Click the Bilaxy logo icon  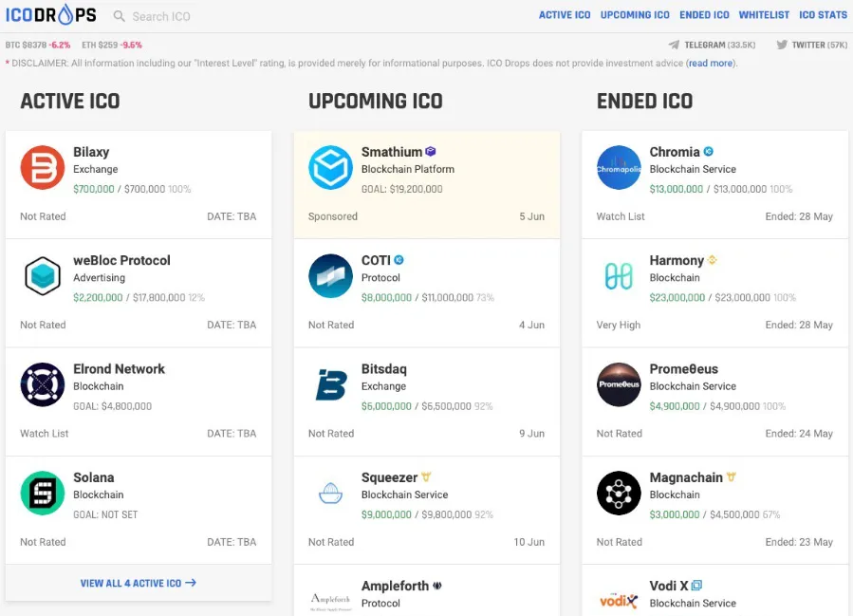43,168
